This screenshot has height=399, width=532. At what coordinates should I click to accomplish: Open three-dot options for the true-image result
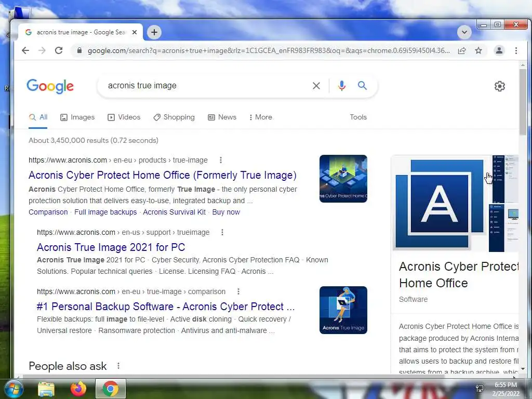point(220,160)
